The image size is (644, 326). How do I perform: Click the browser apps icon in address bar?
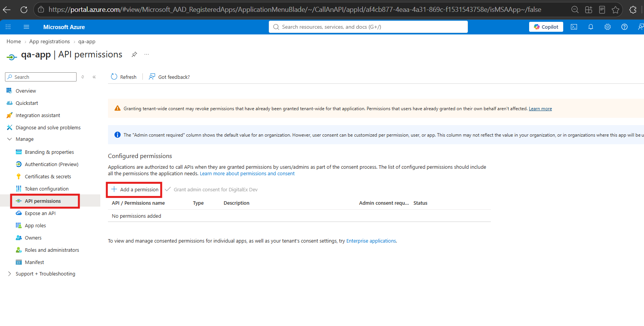pos(588,10)
